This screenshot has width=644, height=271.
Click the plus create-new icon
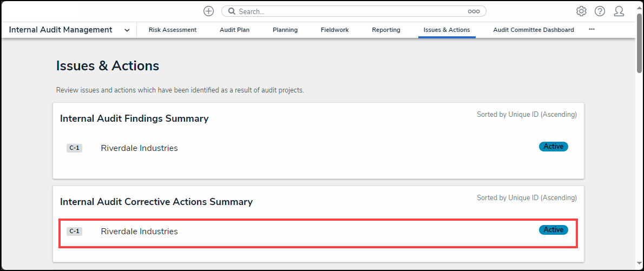(208, 11)
